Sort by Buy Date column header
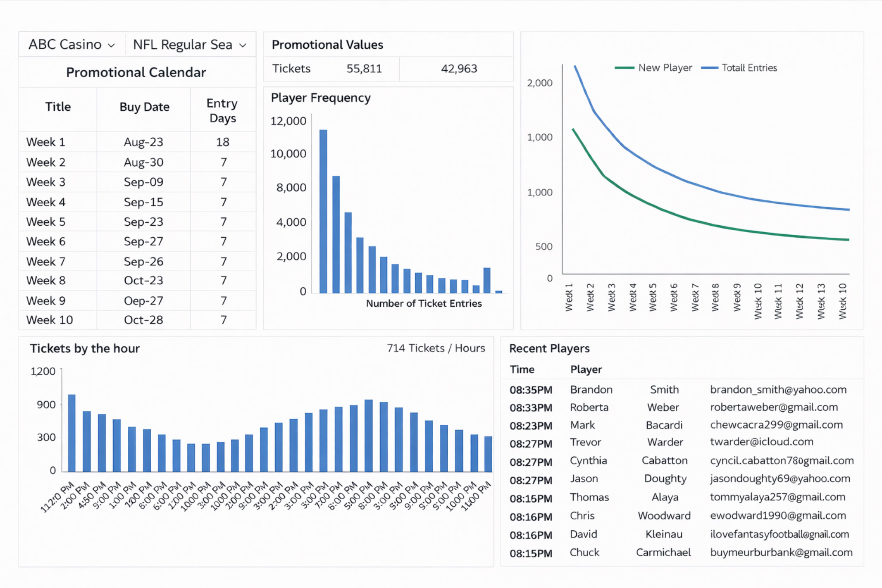This screenshot has height=588, width=882. pyautogui.click(x=144, y=107)
